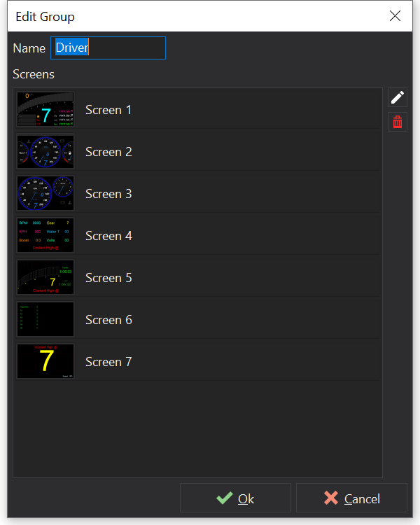Pick the Screen 5 list label
Image resolution: width=420 pixels, height=525 pixels.
coord(108,278)
